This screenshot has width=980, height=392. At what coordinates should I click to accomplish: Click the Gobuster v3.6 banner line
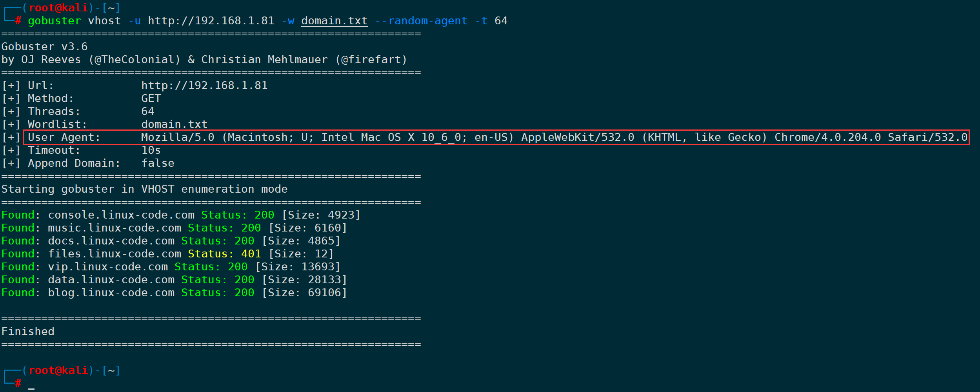pyautogui.click(x=45, y=47)
